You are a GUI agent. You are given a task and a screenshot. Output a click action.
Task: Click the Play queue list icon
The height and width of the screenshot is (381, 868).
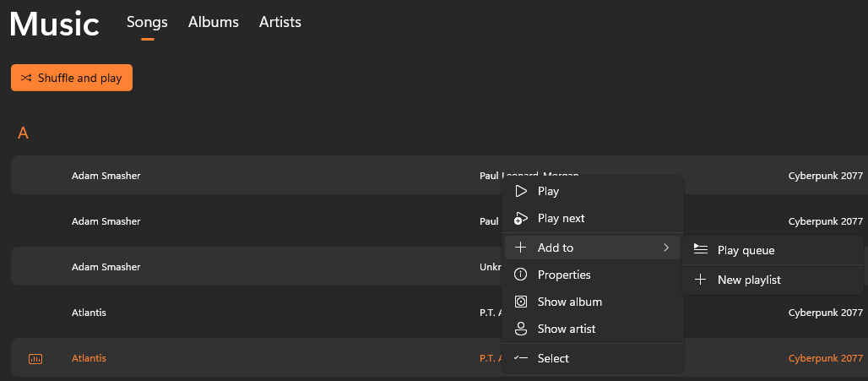[700, 249]
